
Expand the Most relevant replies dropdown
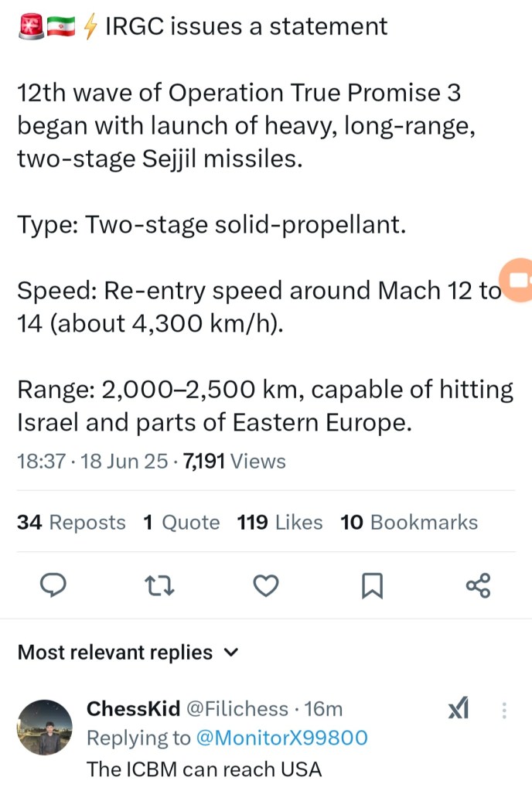pyautogui.click(x=116, y=653)
